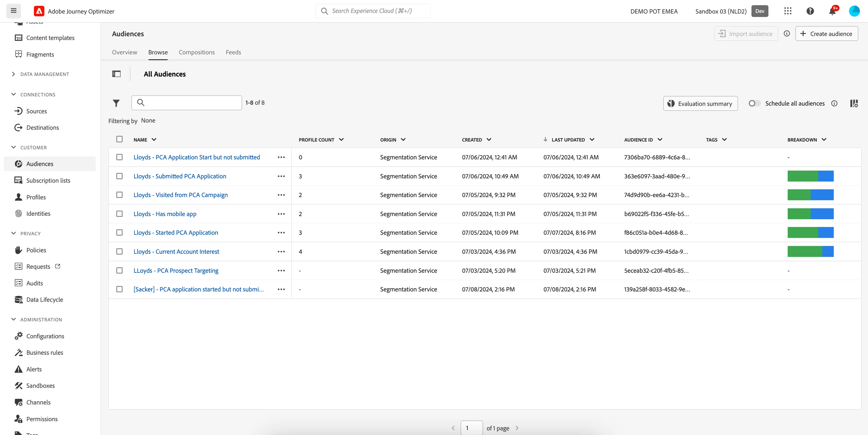Screen dimensions: 868x435
Task: Open the help question mark icon
Action: point(810,11)
